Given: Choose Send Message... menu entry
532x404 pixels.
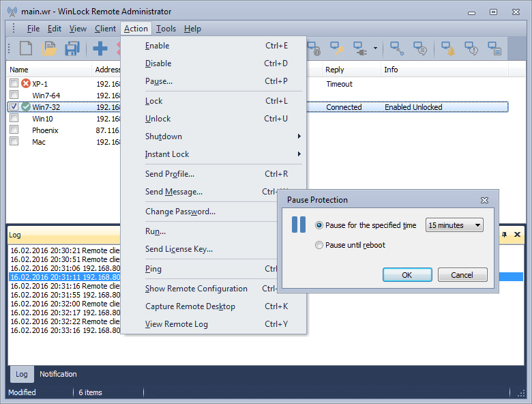Looking at the screenshot, I should click(199, 192).
